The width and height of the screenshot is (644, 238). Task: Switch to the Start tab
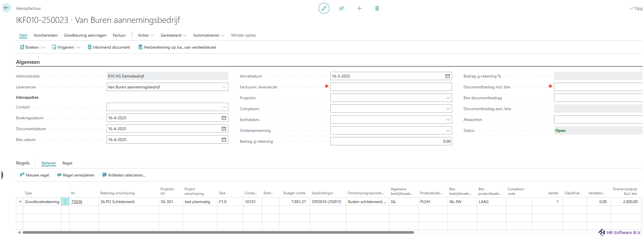[x=23, y=35]
